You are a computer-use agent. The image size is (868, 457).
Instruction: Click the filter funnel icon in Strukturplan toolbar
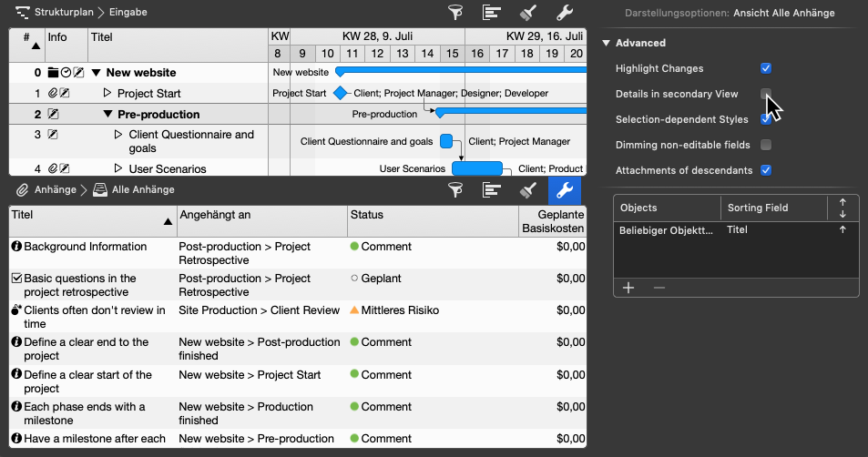pyautogui.click(x=455, y=13)
